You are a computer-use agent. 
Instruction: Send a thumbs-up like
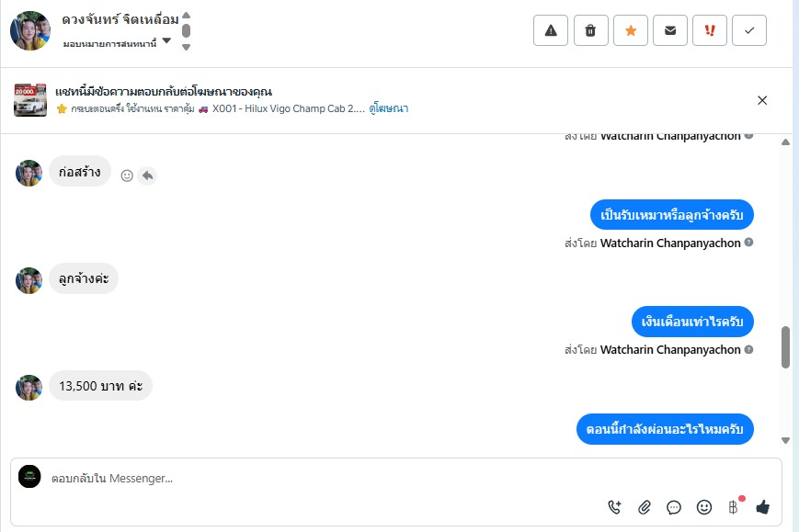[762, 506]
